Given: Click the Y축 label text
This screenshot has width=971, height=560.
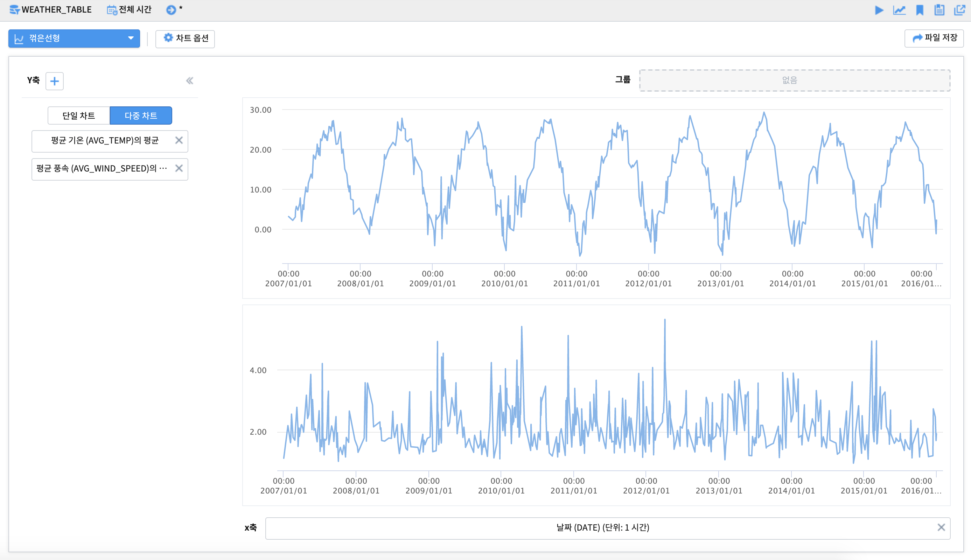Looking at the screenshot, I should point(34,80).
